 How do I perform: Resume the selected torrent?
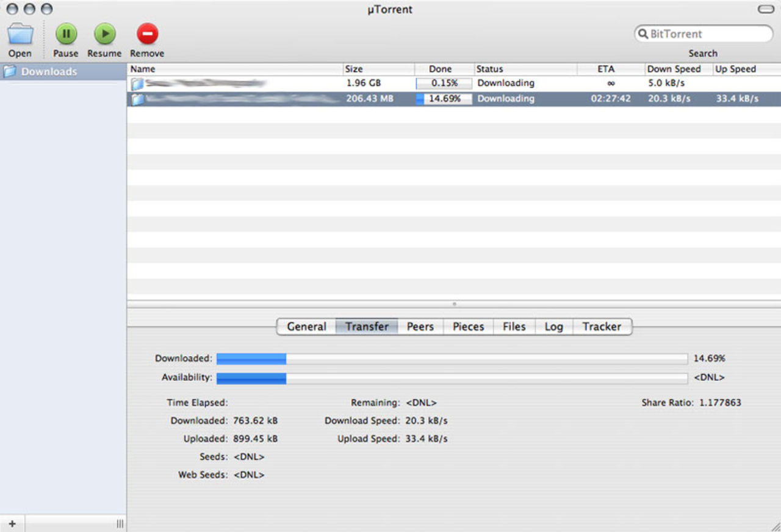pos(104,34)
